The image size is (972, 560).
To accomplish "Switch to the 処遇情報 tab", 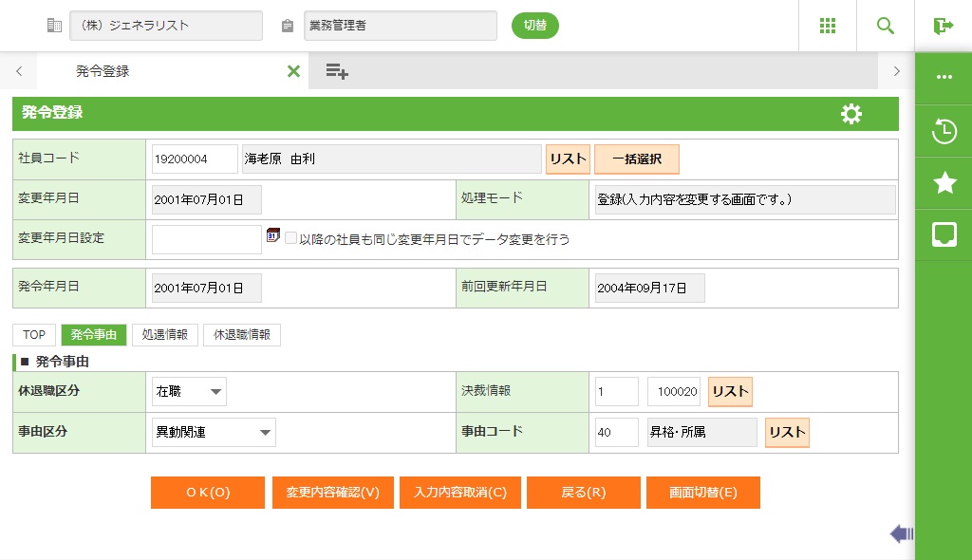I will [164, 335].
